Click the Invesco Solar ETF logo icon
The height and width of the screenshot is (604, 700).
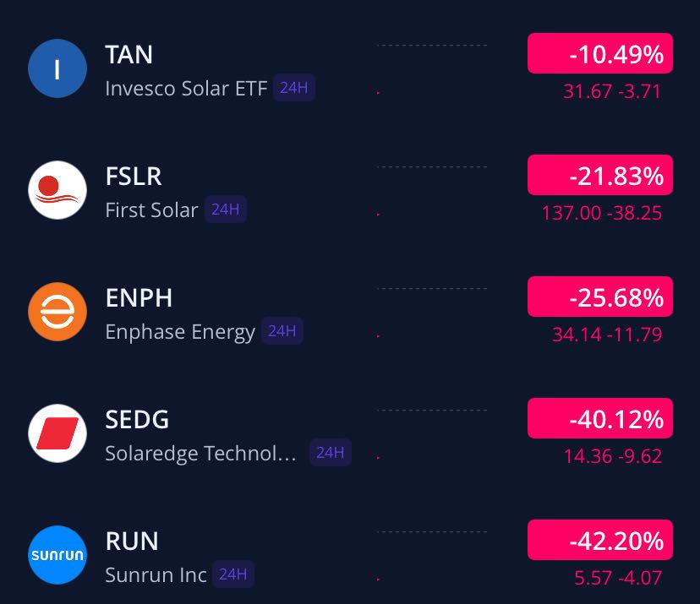coord(57,68)
